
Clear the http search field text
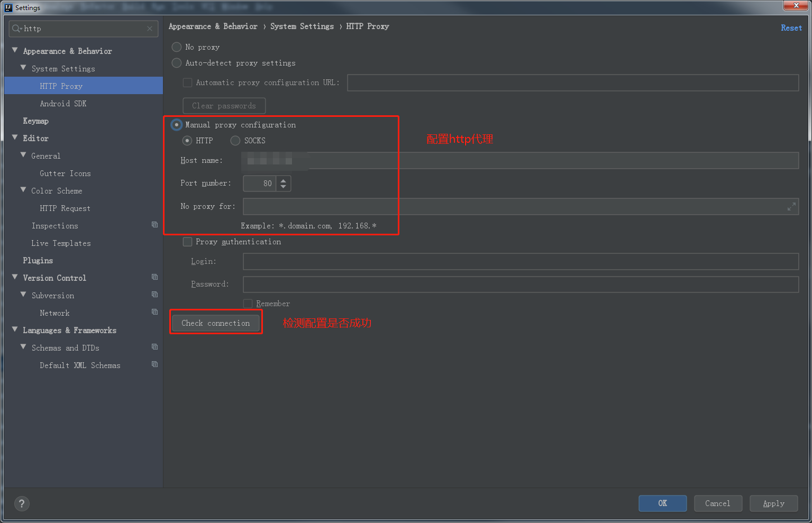(x=150, y=29)
